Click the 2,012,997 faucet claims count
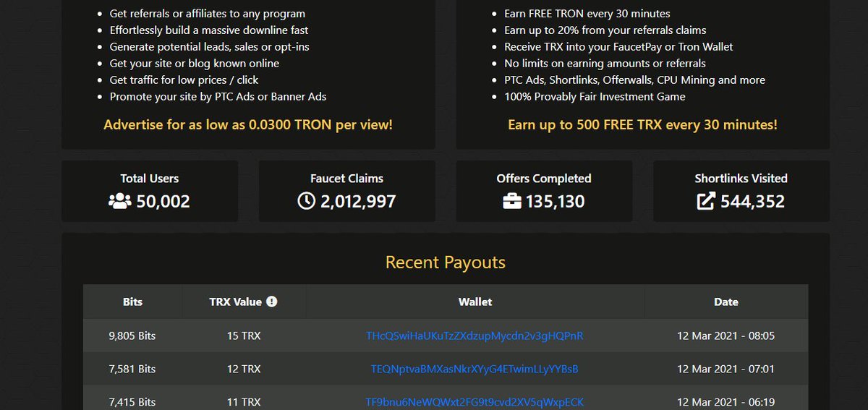This screenshot has width=868, height=410. tap(358, 201)
